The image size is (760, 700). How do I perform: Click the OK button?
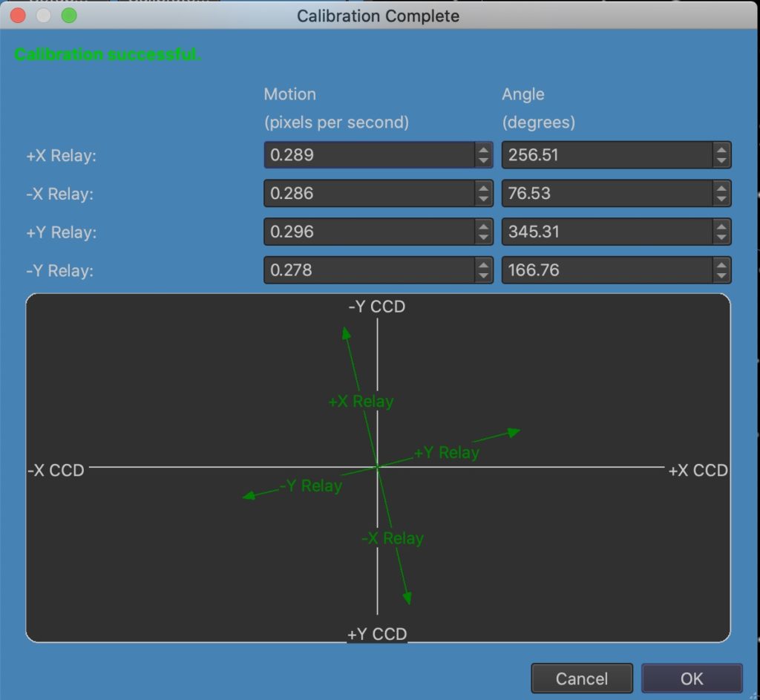(x=692, y=678)
